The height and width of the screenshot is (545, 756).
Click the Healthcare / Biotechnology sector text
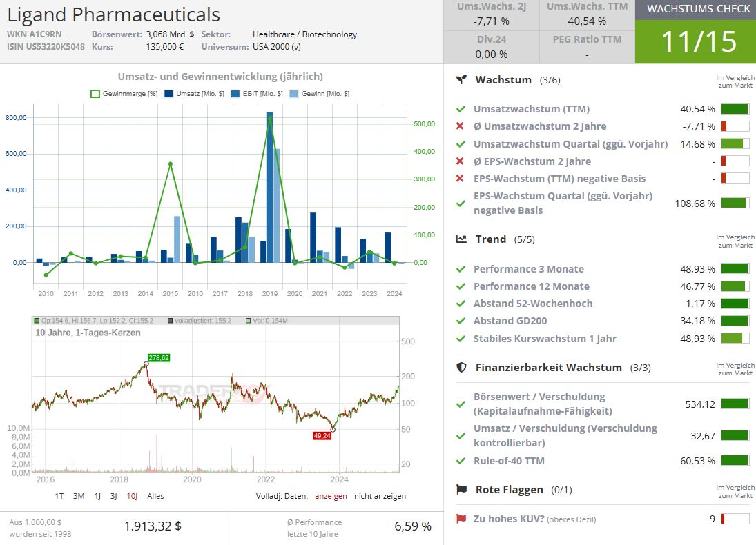(304, 34)
